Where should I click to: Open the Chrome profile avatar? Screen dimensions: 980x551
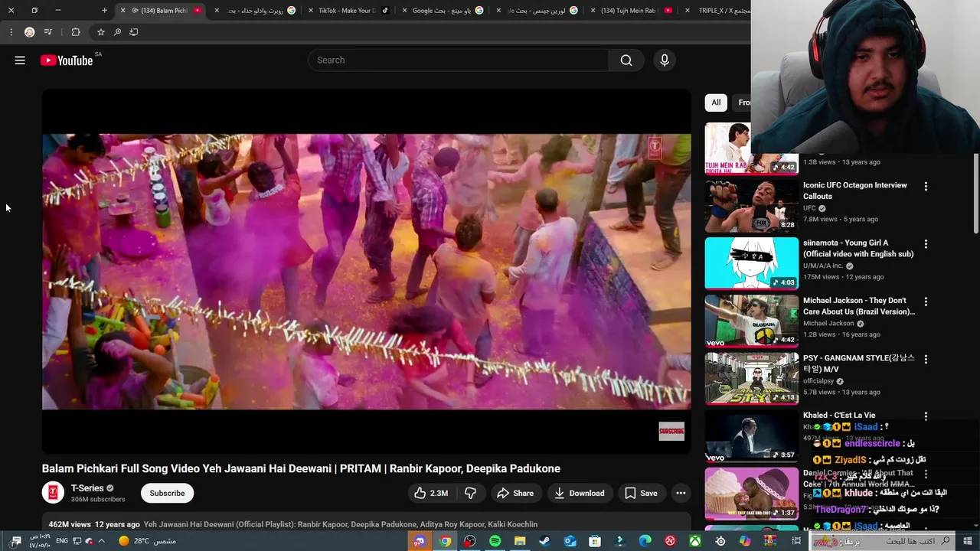29,32
